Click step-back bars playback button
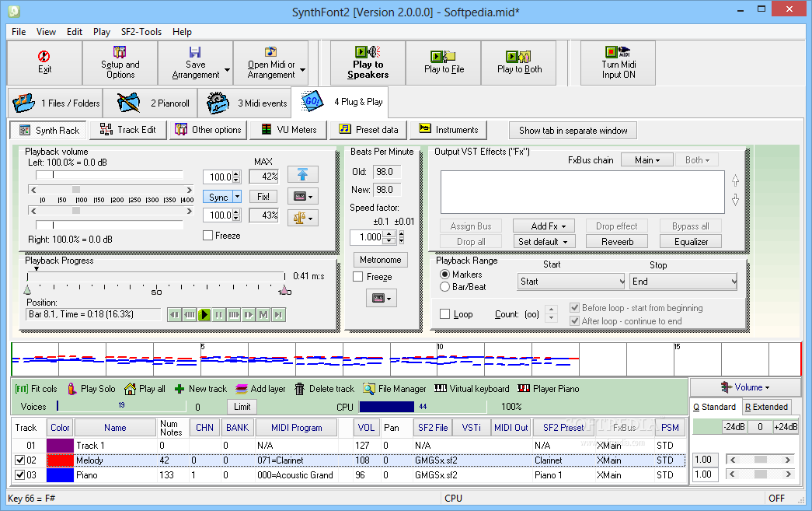 click(x=190, y=314)
